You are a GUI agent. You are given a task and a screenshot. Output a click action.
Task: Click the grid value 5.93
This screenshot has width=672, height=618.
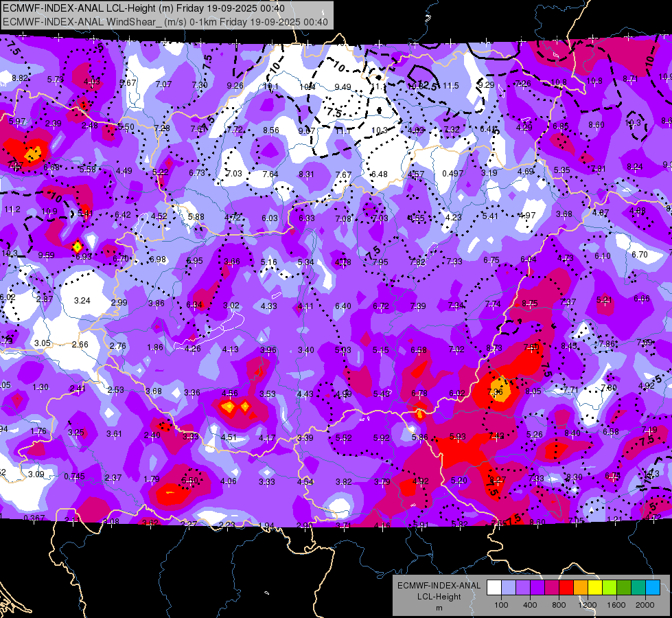pyautogui.click(x=458, y=437)
